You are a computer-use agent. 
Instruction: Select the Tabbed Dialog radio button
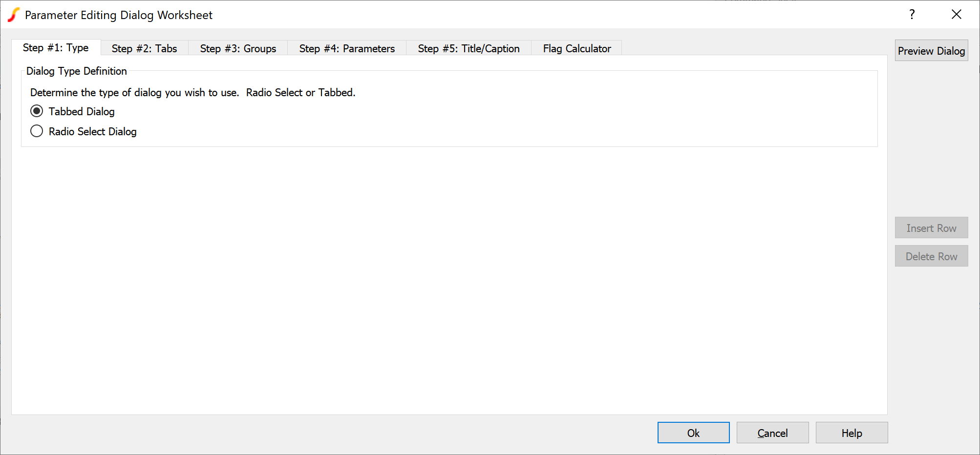point(37,111)
